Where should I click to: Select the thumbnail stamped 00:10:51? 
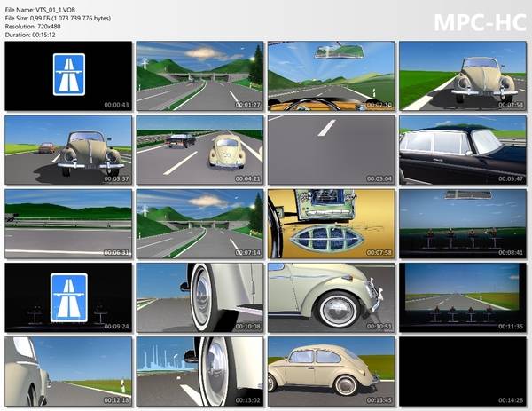tap(331, 297)
